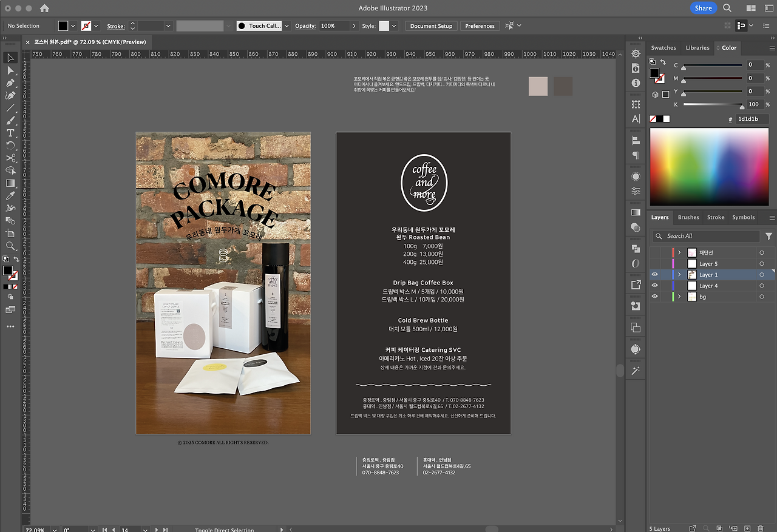This screenshot has width=777, height=532.
Task: Open the Color panel options menu
Action: 772,48
